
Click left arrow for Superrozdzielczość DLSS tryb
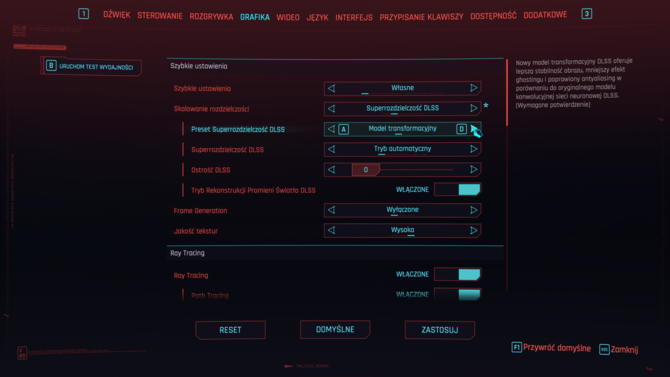(x=331, y=149)
